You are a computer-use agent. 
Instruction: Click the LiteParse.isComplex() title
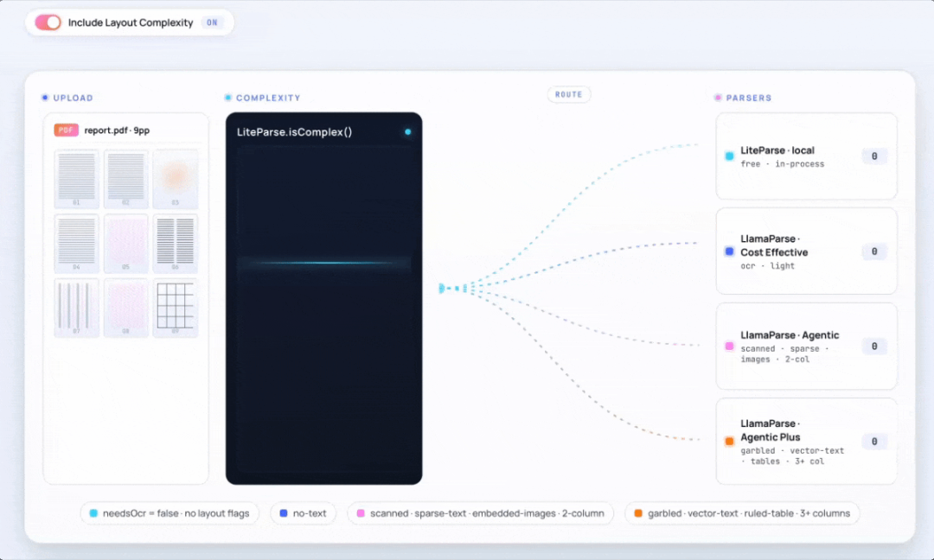[294, 132]
